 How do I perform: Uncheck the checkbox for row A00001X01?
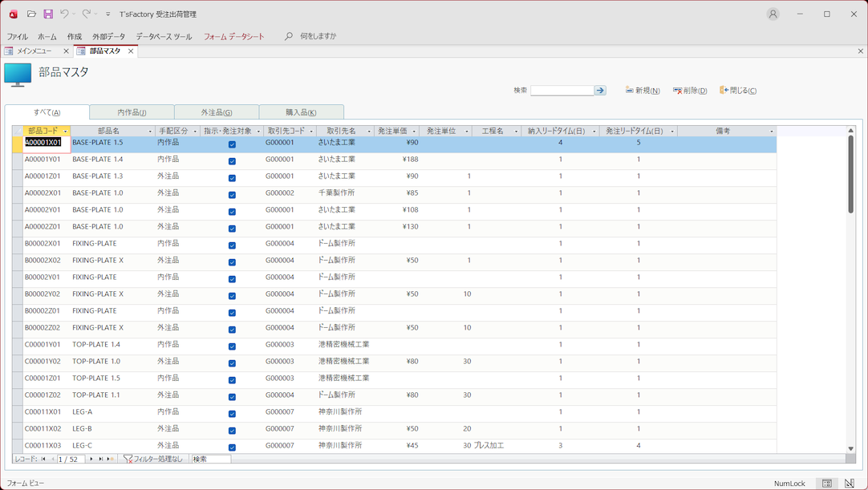(x=232, y=144)
